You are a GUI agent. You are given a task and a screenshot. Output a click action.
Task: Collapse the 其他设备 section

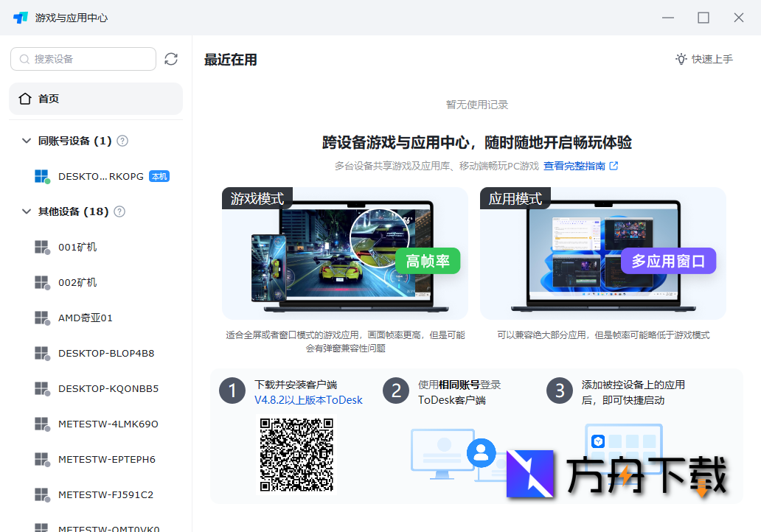point(26,211)
